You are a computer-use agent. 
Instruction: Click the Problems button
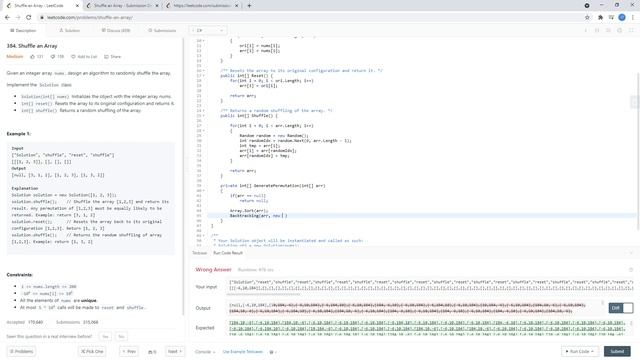coord(22,351)
